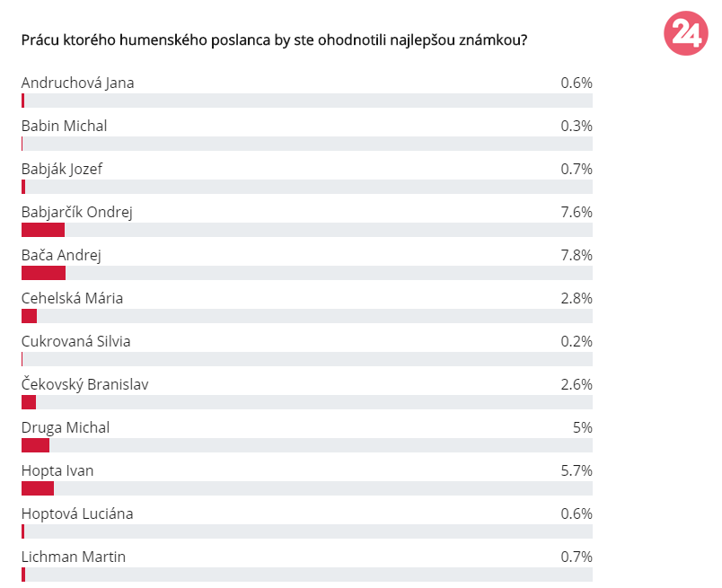Select the Lichman Martin label
Viewport: 722px width, 588px height.
[x=74, y=557]
